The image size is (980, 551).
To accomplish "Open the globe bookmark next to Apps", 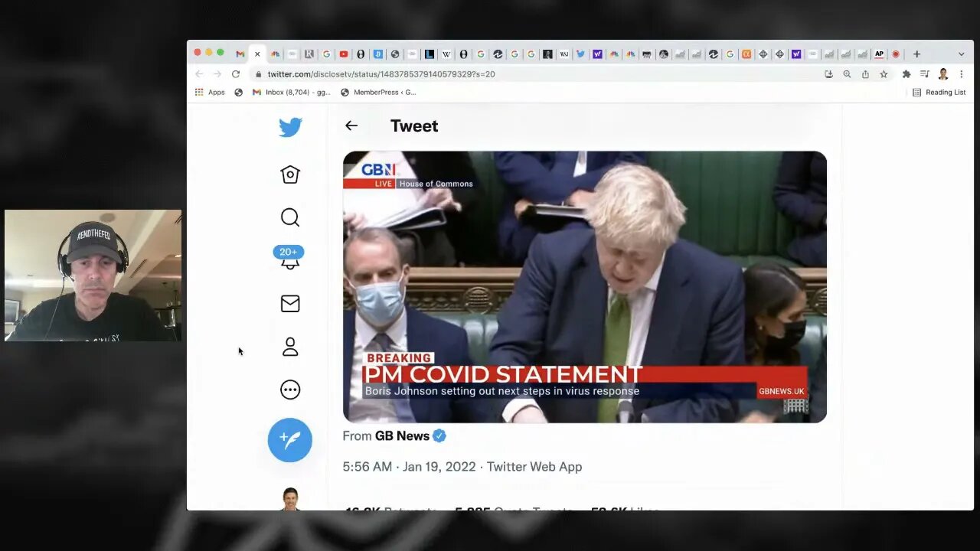I will pos(239,93).
